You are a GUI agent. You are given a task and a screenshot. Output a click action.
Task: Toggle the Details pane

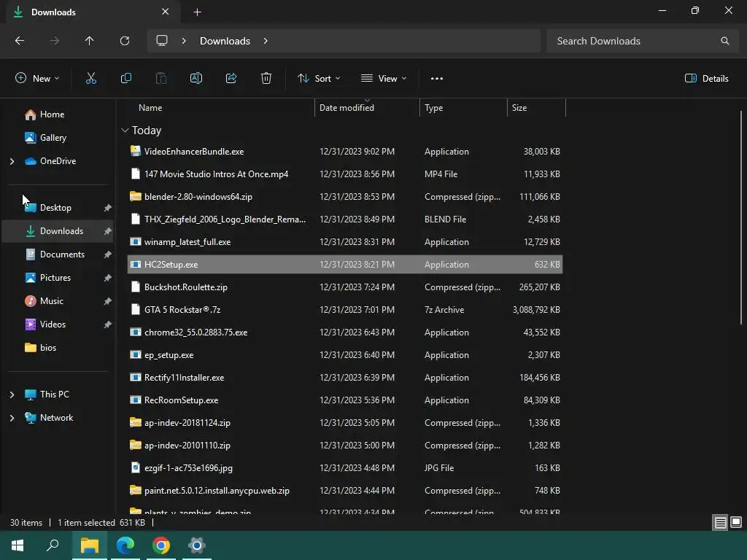point(706,79)
